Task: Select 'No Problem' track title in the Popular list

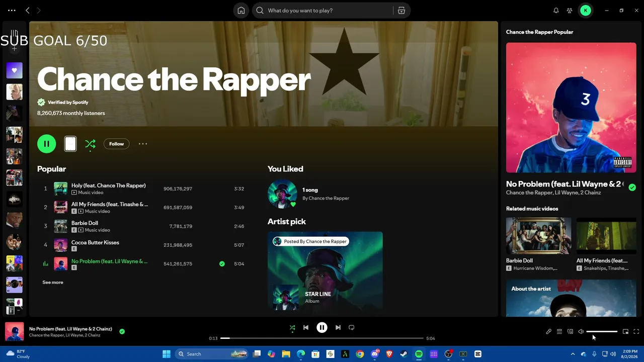Action: 110,261
